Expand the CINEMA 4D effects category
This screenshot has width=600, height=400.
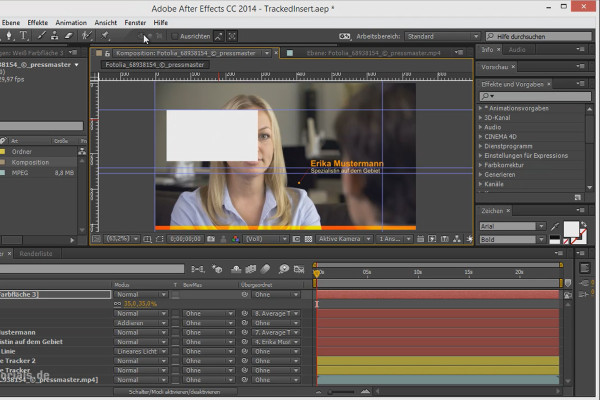[x=481, y=137]
